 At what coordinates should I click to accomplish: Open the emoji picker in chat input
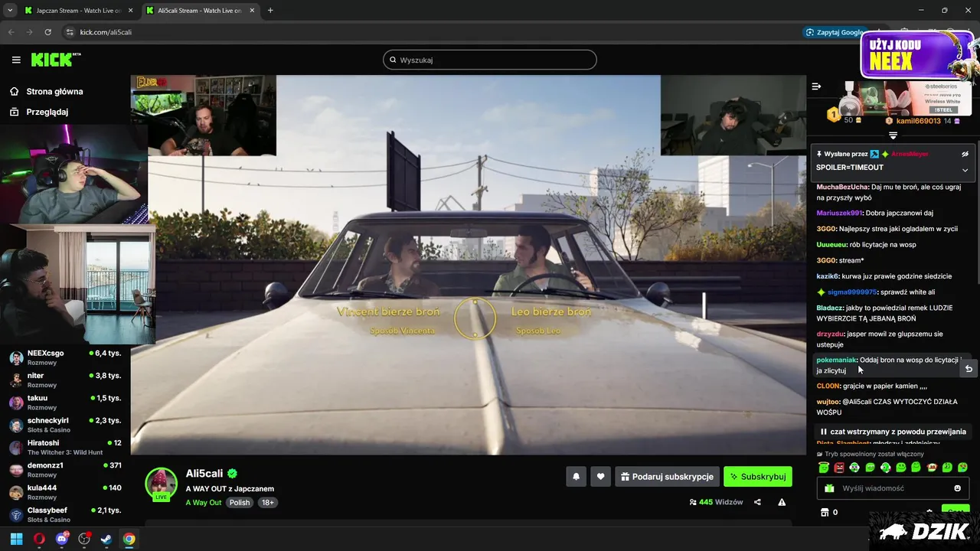point(957,488)
